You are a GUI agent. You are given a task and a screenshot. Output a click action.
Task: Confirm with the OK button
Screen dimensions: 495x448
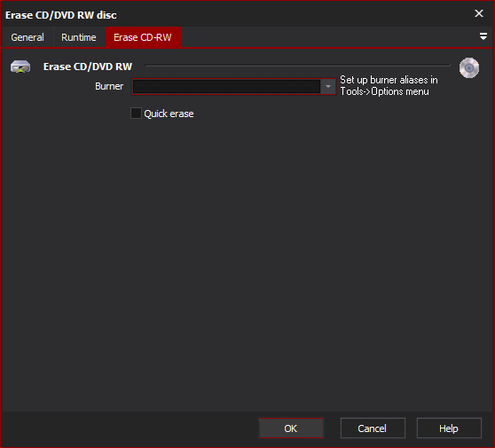(291, 428)
